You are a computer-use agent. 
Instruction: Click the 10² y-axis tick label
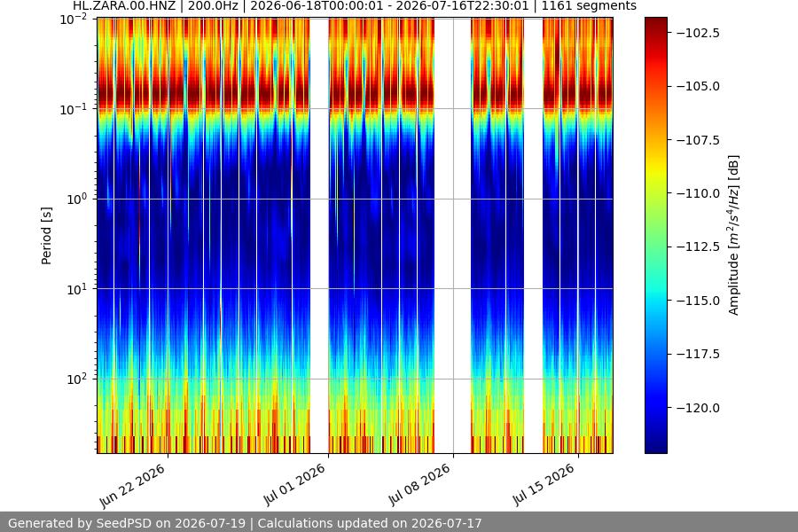coord(77,379)
